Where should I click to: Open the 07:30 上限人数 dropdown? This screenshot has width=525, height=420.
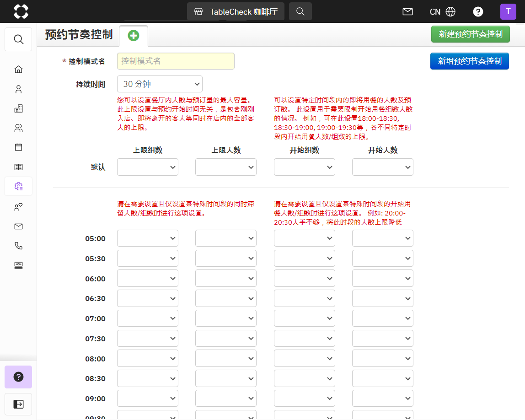pos(226,338)
